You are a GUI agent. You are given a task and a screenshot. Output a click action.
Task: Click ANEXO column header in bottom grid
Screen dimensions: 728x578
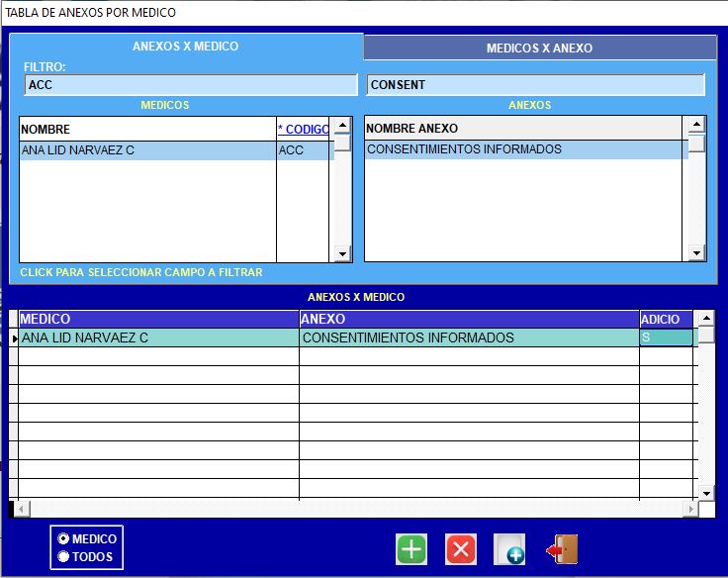(470, 320)
